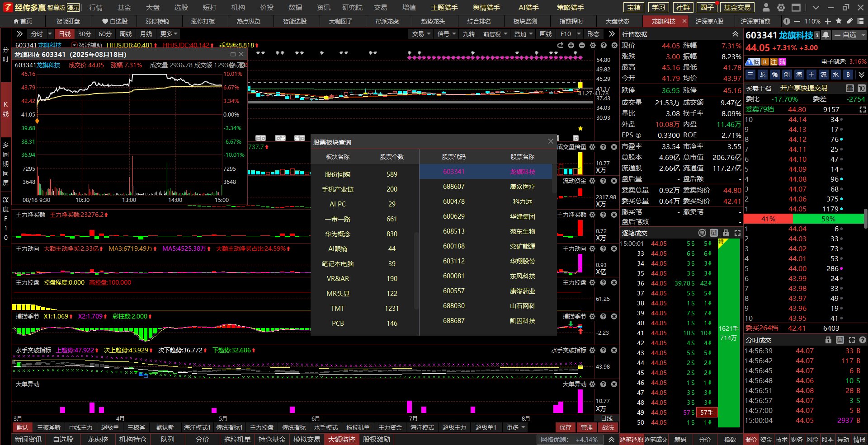Open the 叠加 dropdown
Image resolution: width=868 pixels, height=445 pixels.
(523, 34)
